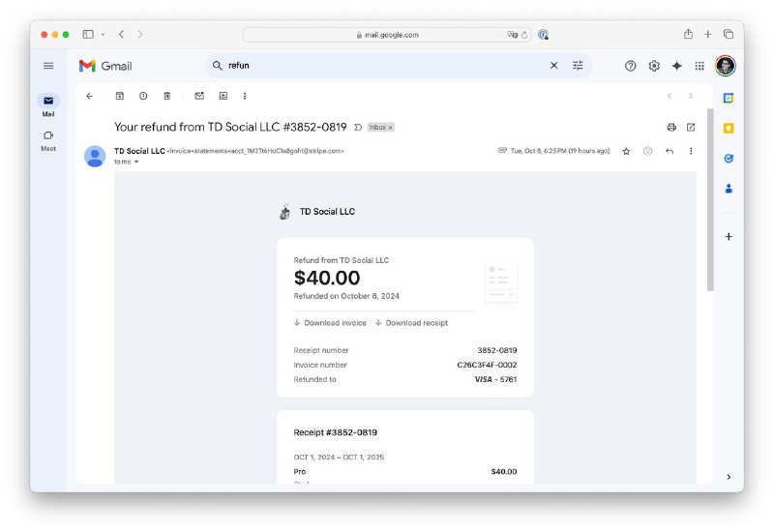774x532 pixels.
Task: Open message More options beside reply
Action: click(691, 151)
